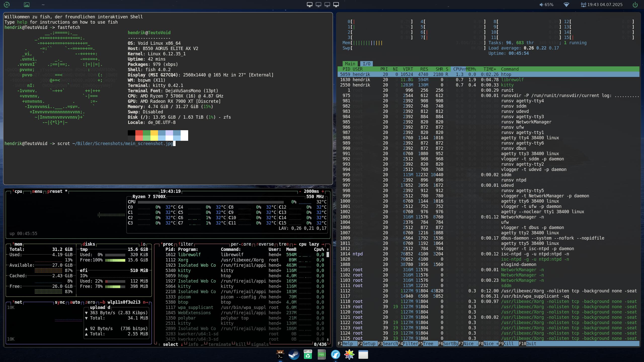Switch to the I/O tab in htop

[367, 64]
